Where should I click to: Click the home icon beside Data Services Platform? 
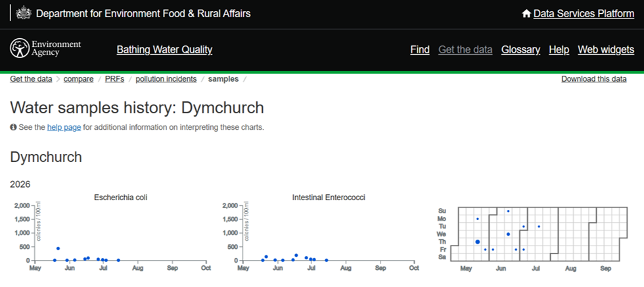(526, 14)
